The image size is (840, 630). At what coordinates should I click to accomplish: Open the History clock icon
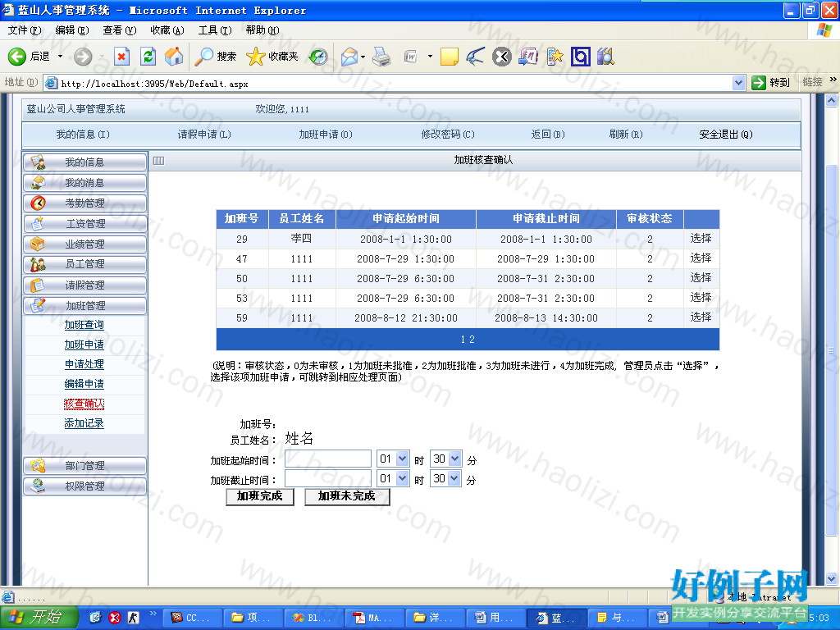319,57
